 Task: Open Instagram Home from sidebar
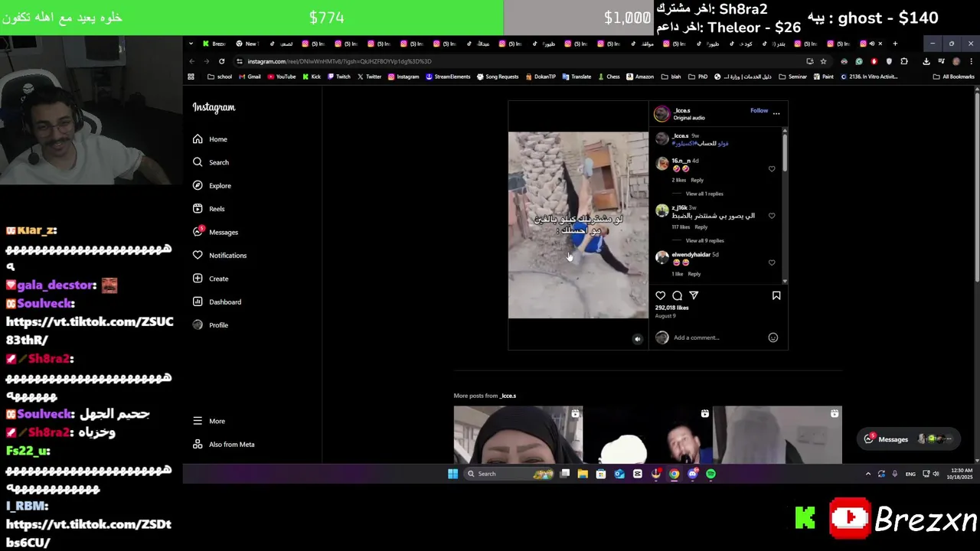210,139
